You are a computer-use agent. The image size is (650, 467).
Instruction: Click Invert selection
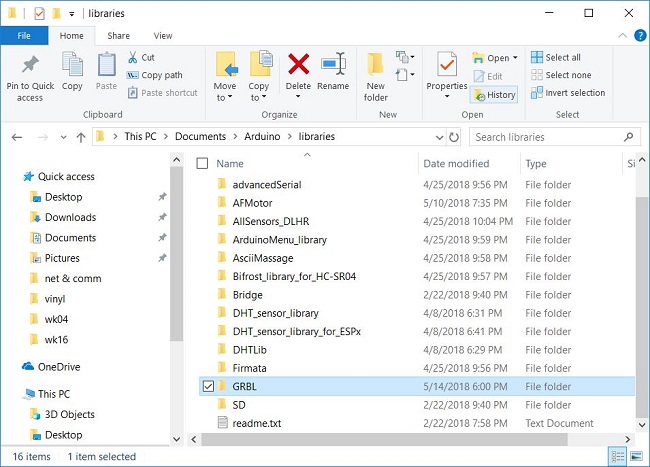pyautogui.click(x=568, y=92)
